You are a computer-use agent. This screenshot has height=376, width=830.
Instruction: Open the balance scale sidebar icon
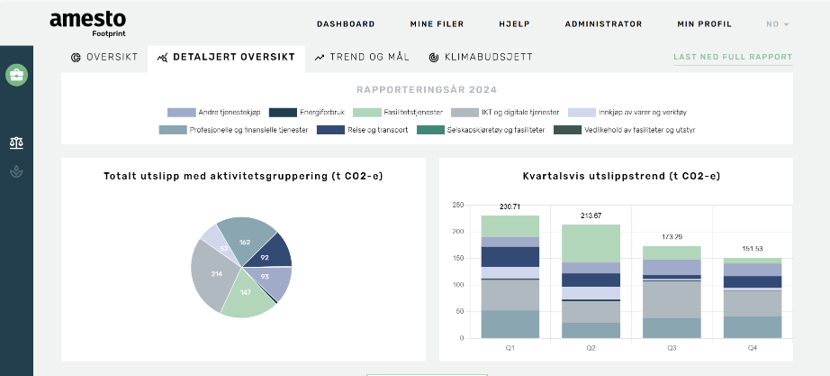click(16, 142)
